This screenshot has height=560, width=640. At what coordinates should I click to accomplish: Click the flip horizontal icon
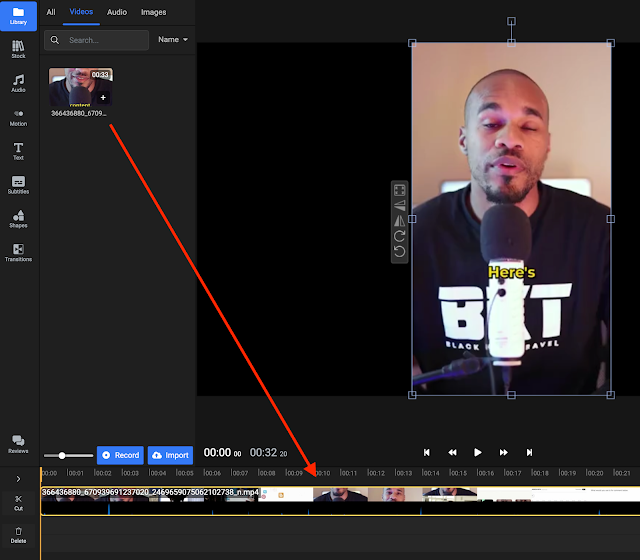coord(400,221)
